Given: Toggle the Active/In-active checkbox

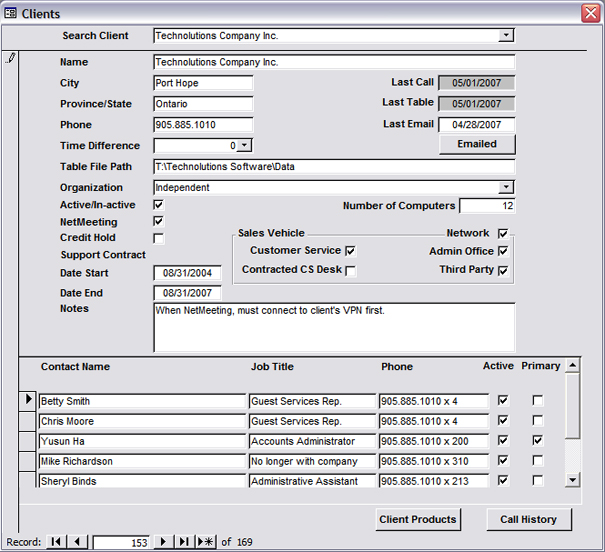Looking at the screenshot, I should click(159, 204).
